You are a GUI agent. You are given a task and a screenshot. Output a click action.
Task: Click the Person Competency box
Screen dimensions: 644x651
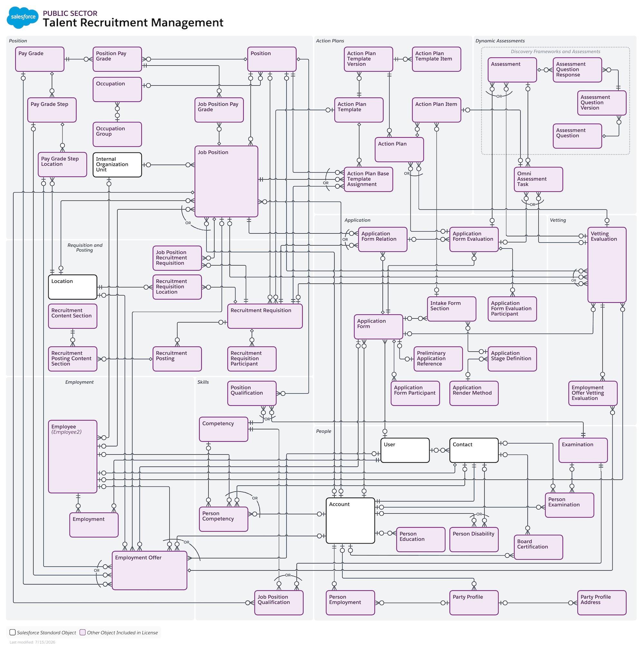[223, 519]
